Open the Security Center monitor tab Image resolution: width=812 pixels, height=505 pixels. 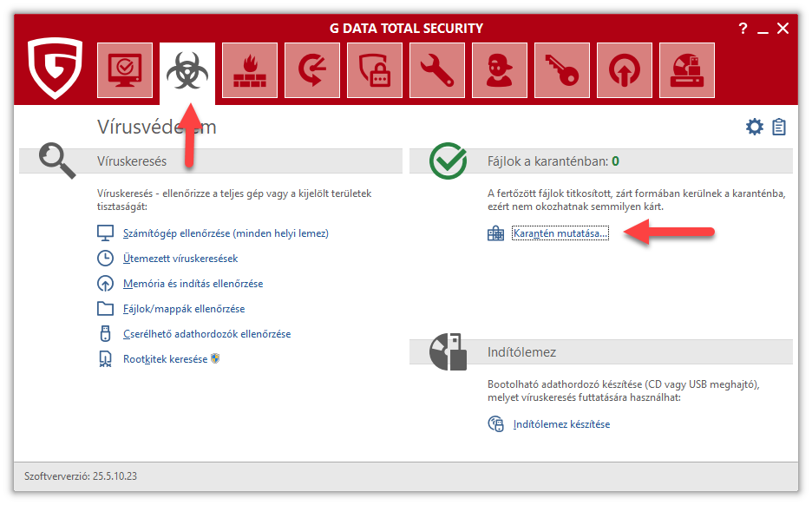coord(125,70)
